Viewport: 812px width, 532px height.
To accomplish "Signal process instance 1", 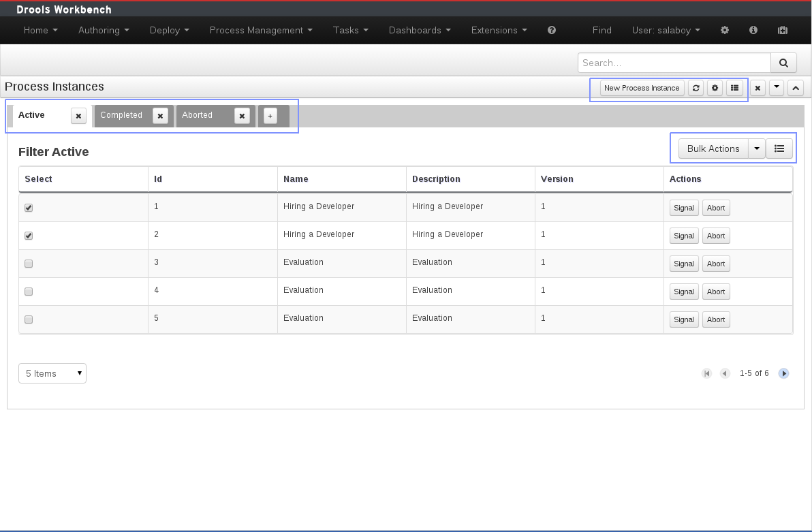I will click(x=683, y=208).
